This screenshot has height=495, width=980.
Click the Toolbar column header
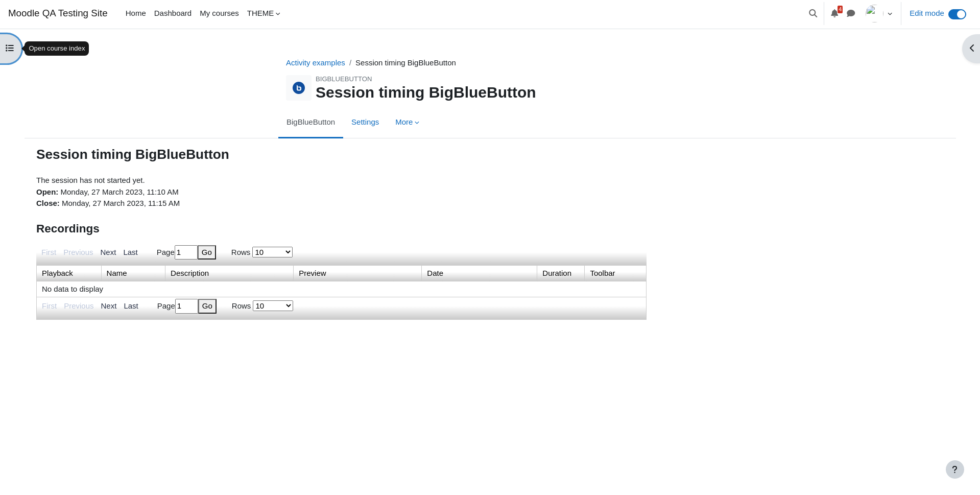click(615, 273)
